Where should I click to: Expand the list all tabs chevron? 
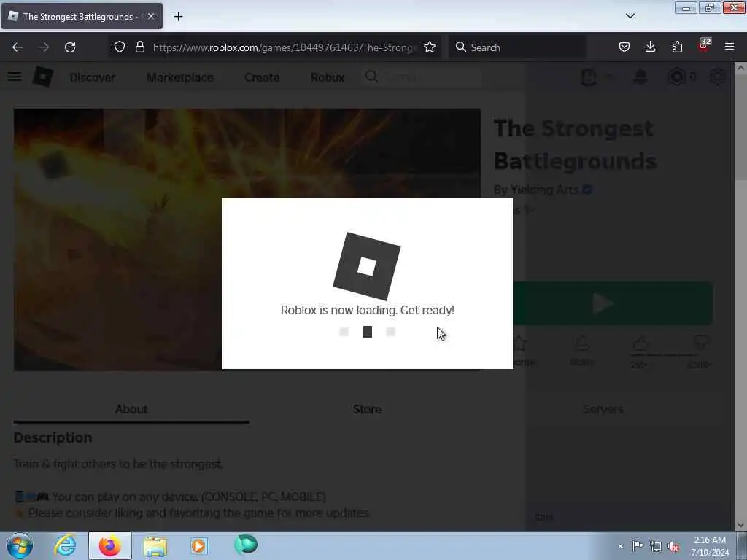630,16
